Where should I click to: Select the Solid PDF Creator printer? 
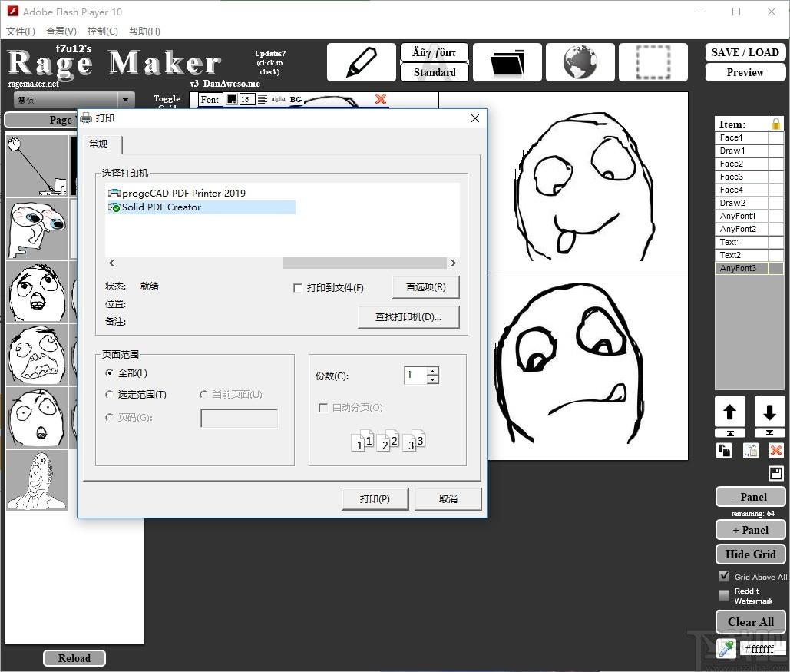(x=201, y=207)
